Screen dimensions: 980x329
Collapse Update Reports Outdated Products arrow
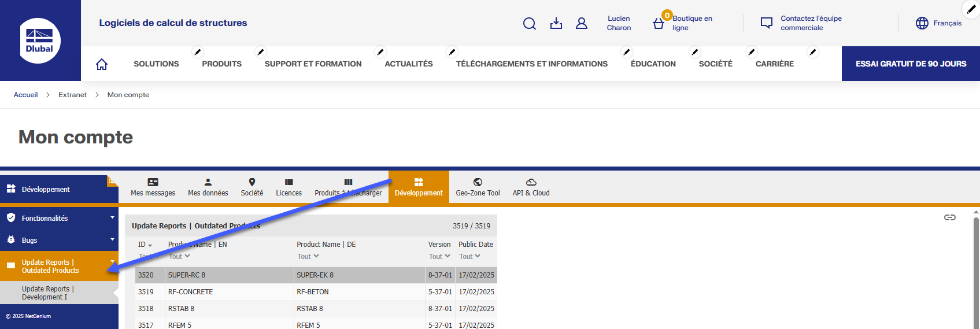(112, 263)
